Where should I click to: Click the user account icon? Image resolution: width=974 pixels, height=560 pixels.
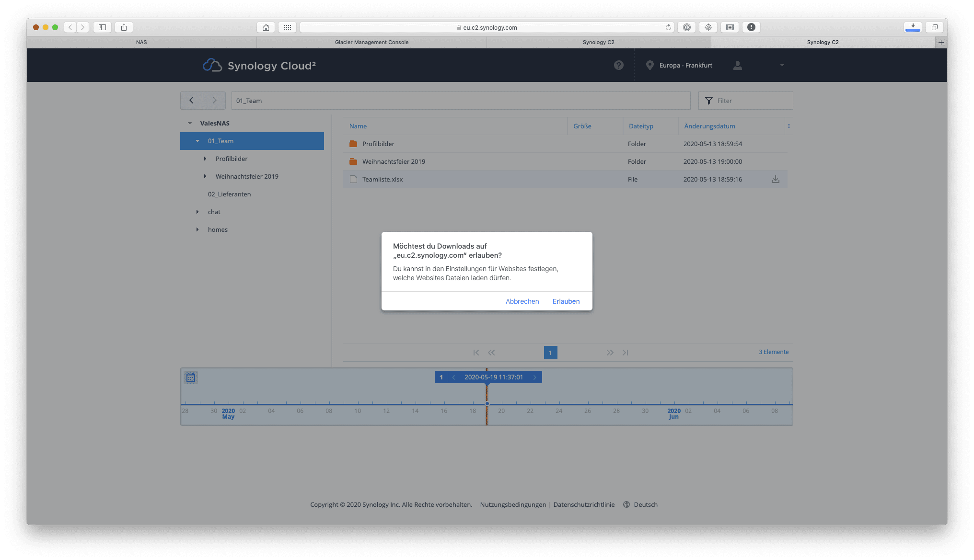click(x=738, y=65)
